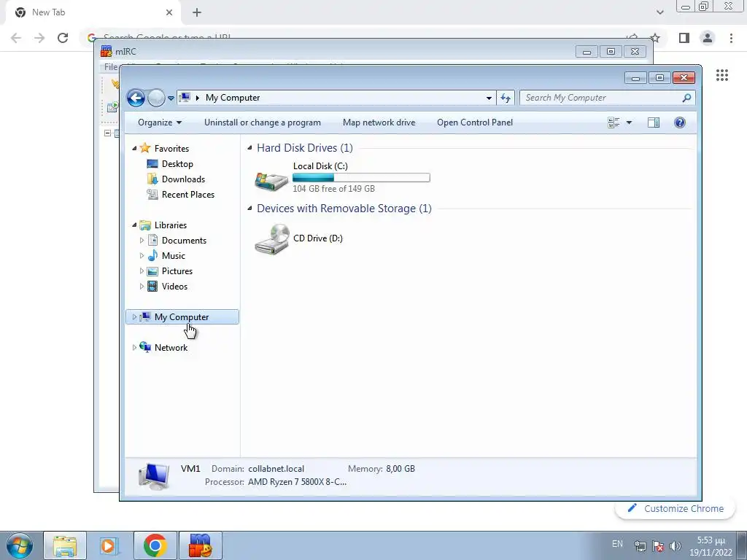Image resolution: width=747 pixels, height=560 pixels.
Task: Click the Local Disk (C:) usage bar
Action: click(x=361, y=178)
